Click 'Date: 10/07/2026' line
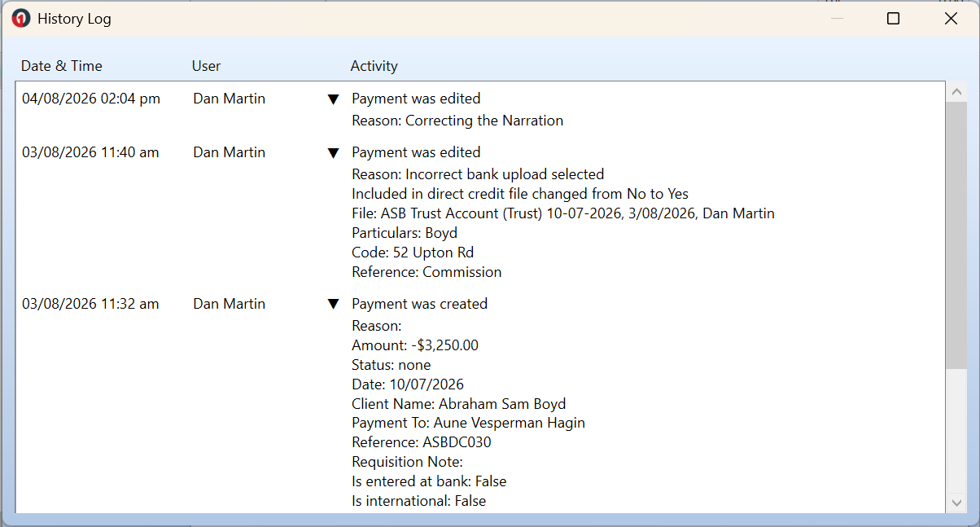 point(408,384)
